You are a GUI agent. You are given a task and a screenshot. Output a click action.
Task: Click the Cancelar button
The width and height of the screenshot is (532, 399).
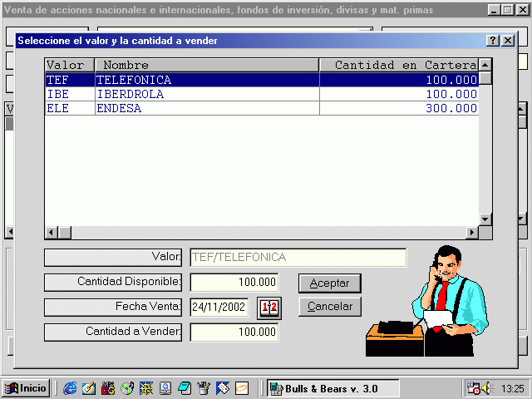330,307
